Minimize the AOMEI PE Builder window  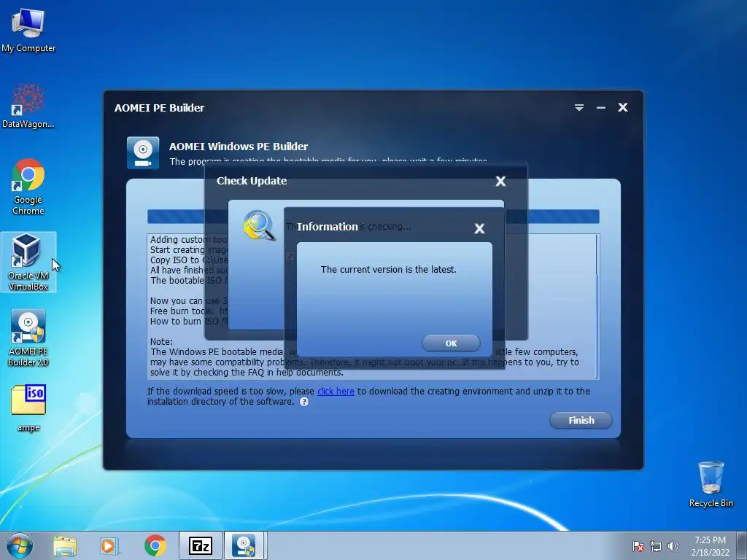tap(601, 108)
